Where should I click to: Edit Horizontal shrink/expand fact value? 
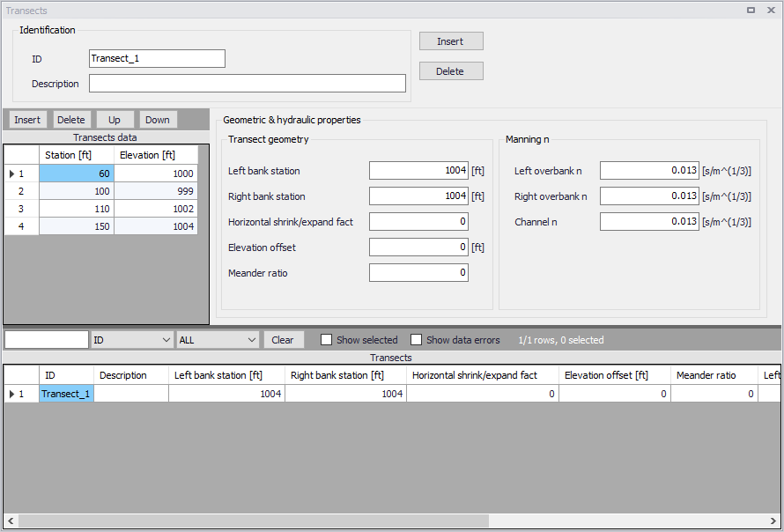418,221
